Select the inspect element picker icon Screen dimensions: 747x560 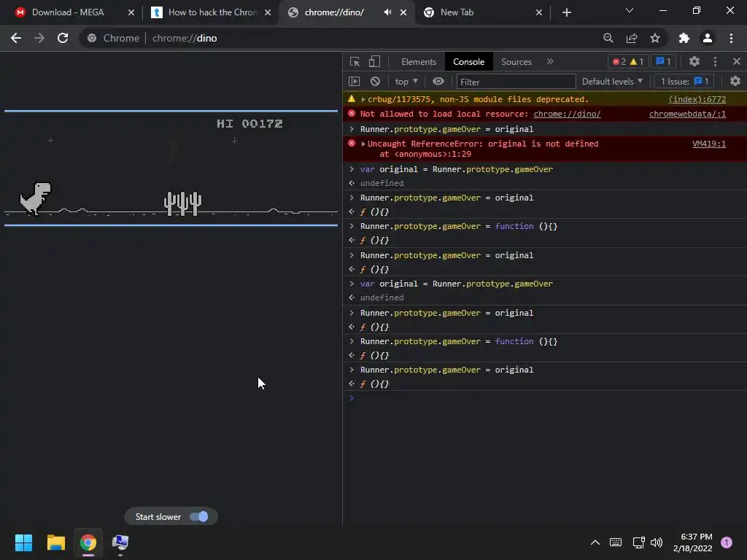pos(355,61)
